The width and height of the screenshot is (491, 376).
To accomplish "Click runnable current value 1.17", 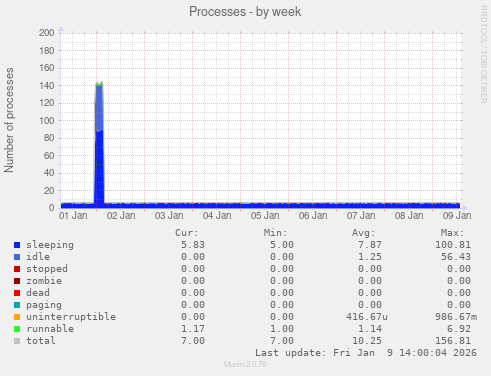I will coord(193,329).
